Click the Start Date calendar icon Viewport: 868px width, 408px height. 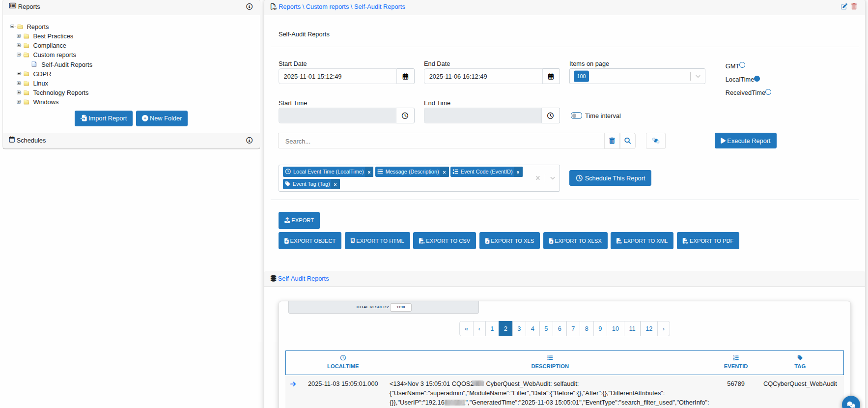(x=405, y=77)
